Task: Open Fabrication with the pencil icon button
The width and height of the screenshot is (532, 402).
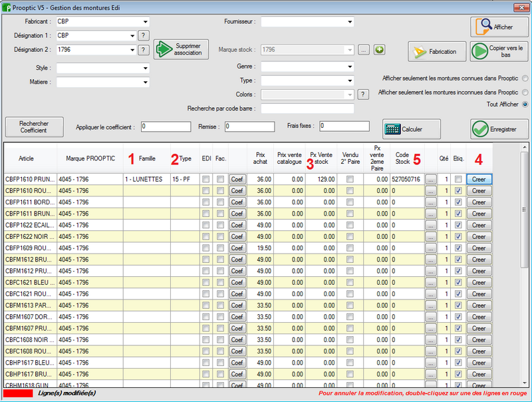Action: [437, 52]
